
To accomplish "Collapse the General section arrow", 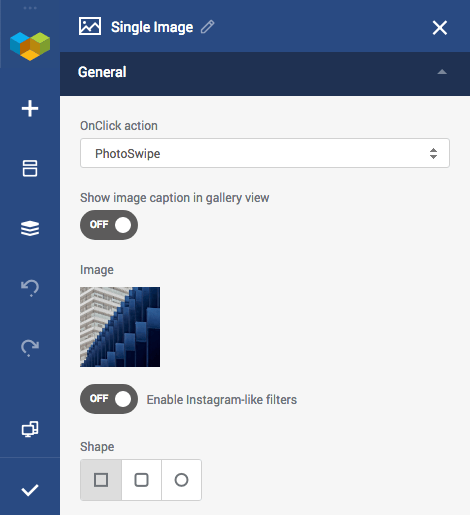I will 442,72.
